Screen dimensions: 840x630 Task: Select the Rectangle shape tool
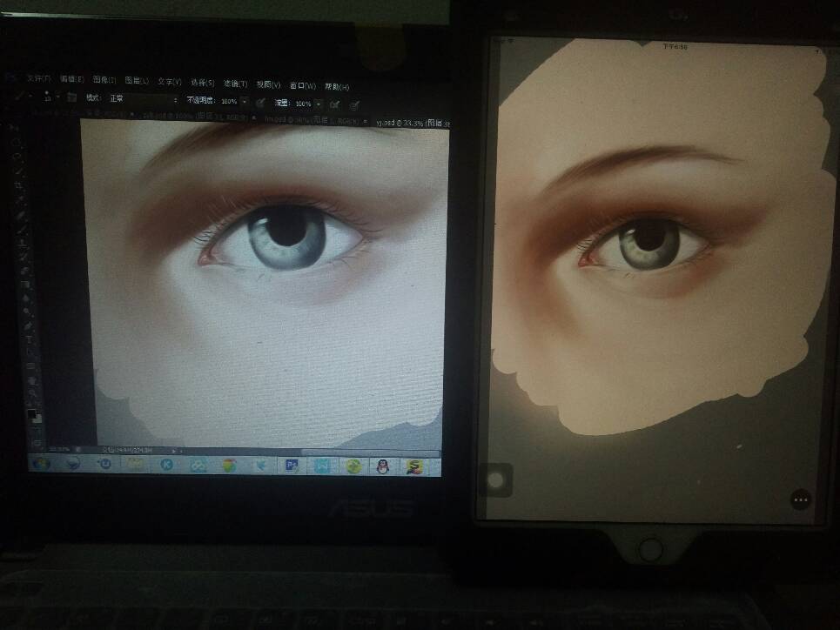(31, 367)
